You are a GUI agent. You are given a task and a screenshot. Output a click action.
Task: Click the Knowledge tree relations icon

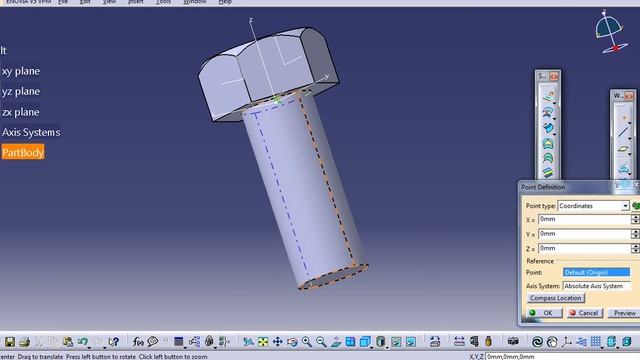coord(194,342)
